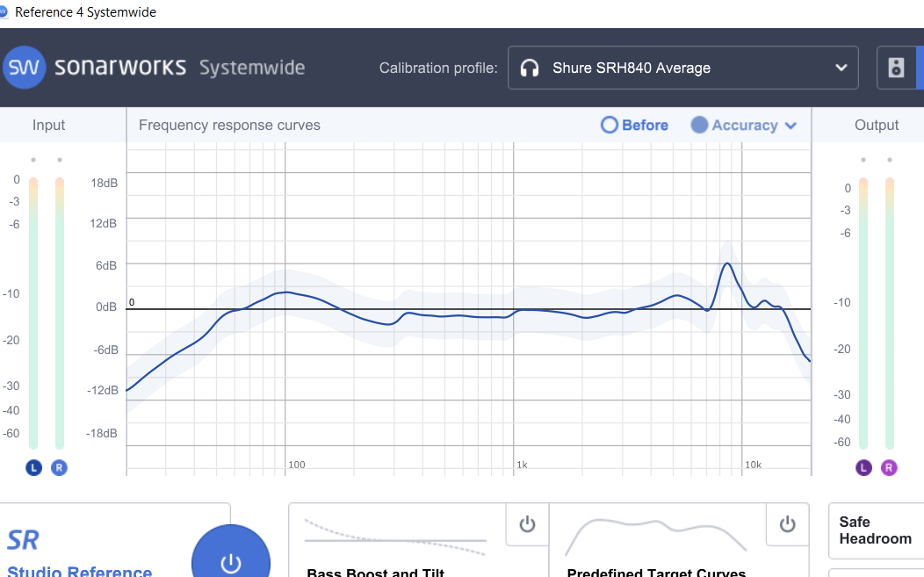
Task: Click the Predefined Target Curves preview thumbnail
Action: [x=655, y=537]
